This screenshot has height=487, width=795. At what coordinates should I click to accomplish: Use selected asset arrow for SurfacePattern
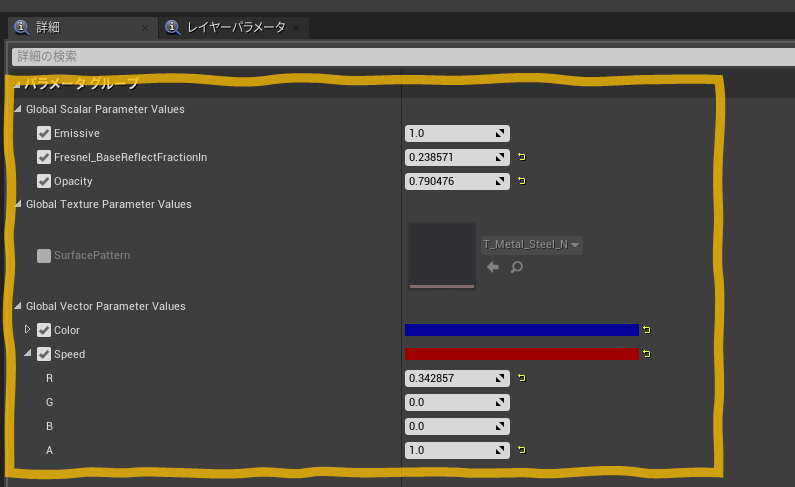tap(493, 267)
